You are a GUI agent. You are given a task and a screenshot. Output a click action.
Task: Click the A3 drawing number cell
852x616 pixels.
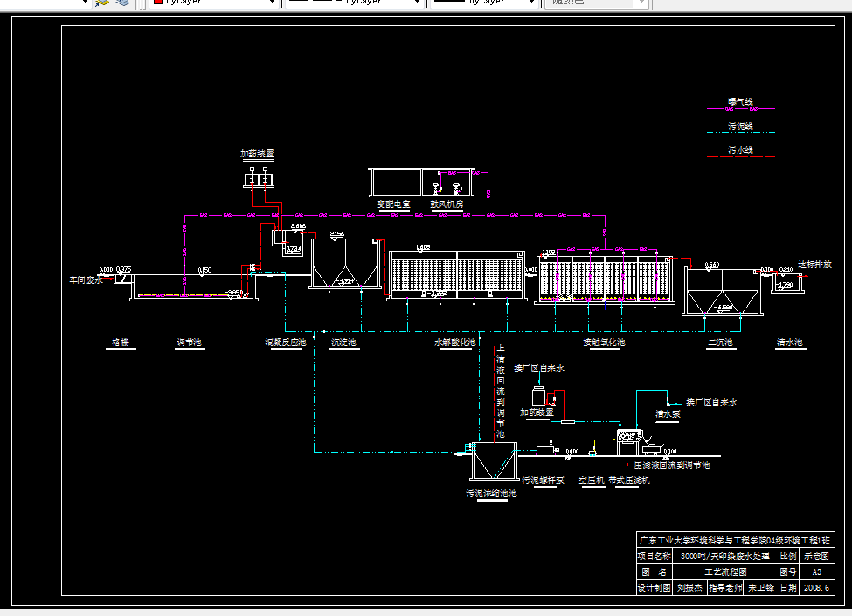[x=816, y=572]
